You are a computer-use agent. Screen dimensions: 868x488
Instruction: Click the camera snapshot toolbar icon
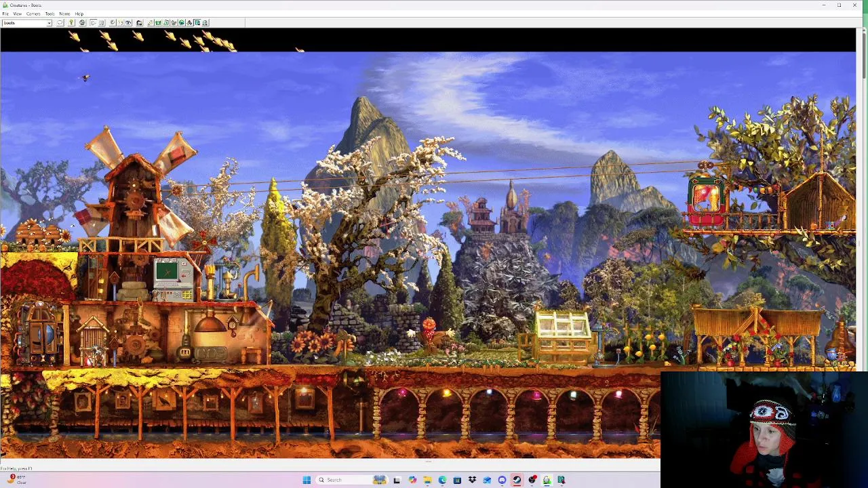coord(139,23)
